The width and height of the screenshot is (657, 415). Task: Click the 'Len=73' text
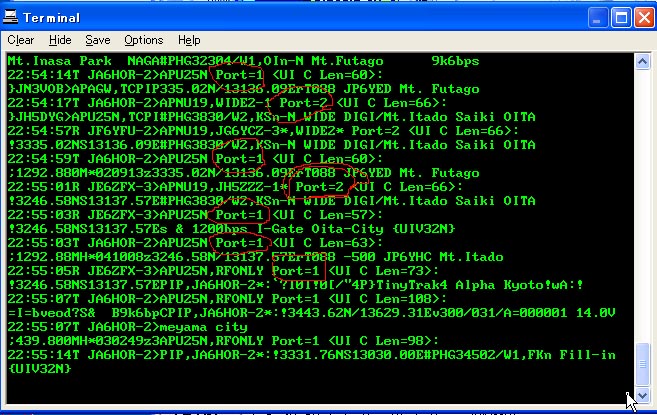point(400,271)
